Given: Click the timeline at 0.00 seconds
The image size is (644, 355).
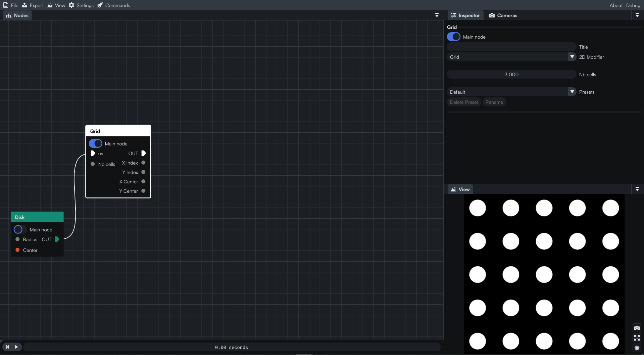Looking at the screenshot, I should pyautogui.click(x=232, y=347).
